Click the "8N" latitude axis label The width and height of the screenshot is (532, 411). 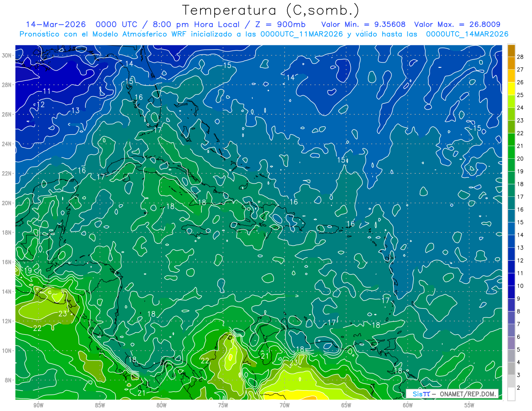click(9, 380)
